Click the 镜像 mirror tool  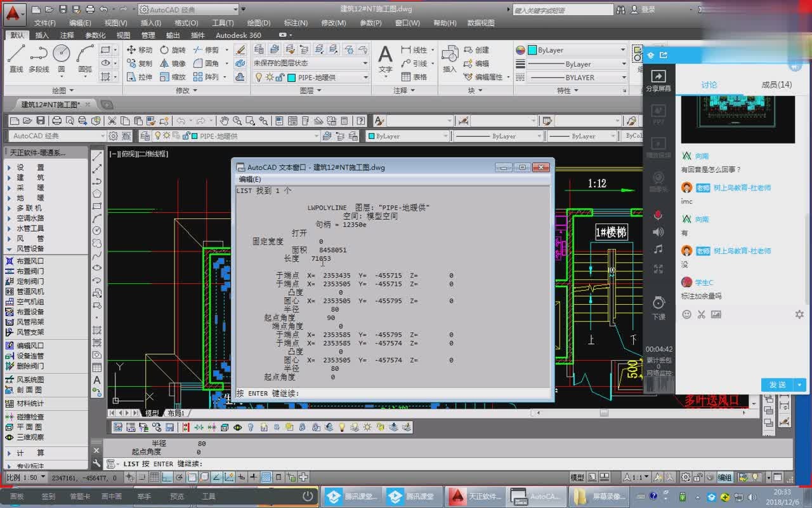173,63
